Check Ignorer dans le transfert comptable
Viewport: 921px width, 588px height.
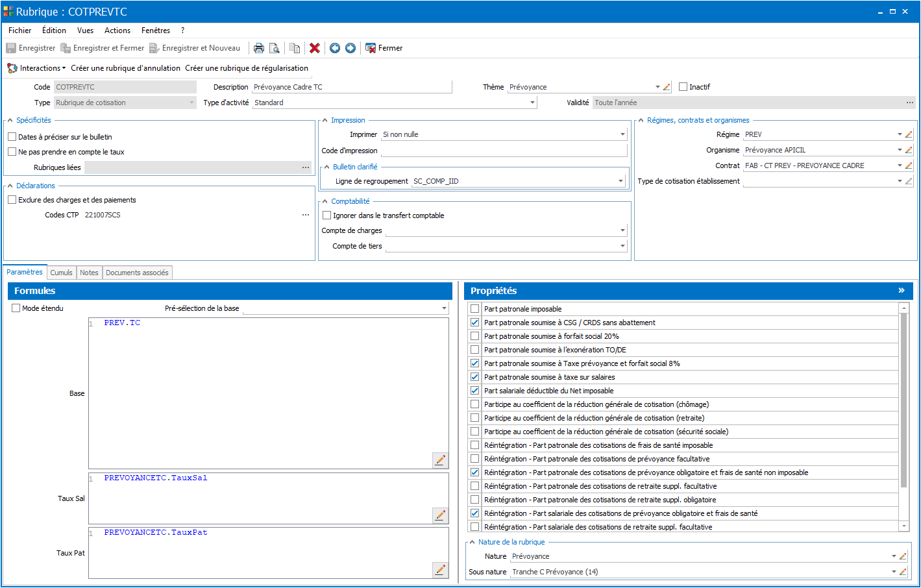(x=326, y=215)
